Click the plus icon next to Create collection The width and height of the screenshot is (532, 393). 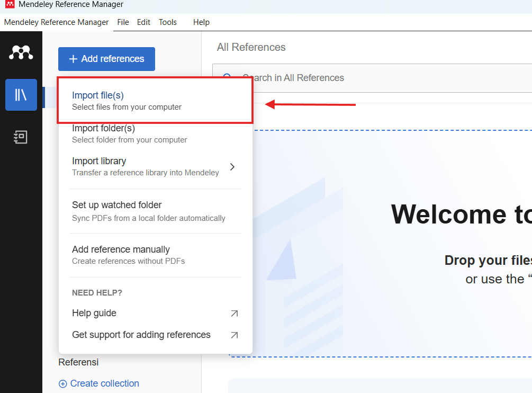click(x=63, y=383)
